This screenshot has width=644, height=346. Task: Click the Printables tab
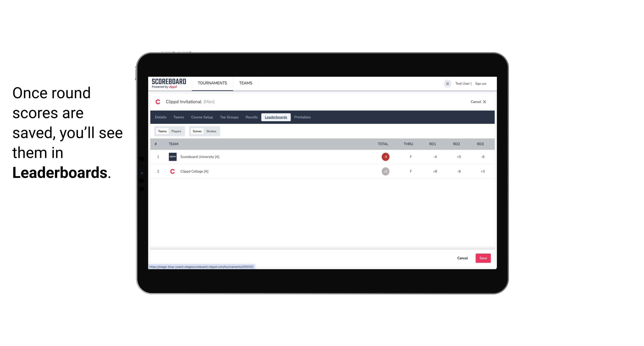302,117
